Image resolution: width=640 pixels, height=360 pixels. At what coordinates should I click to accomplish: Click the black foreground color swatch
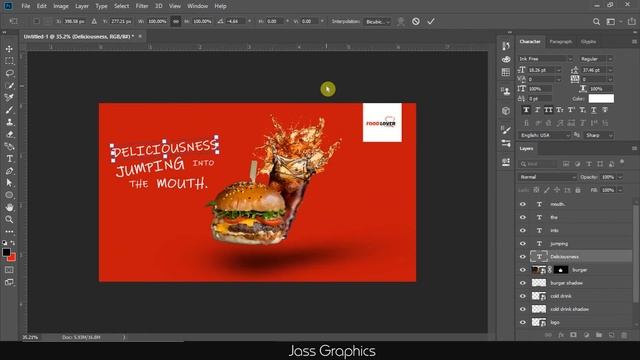click(6, 252)
